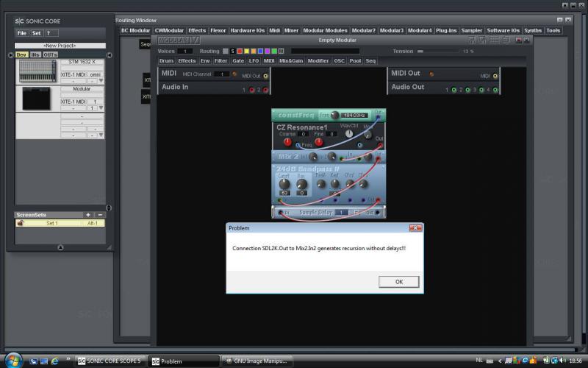Open the Sampler menu
This screenshot has height=368, width=588.
(x=471, y=30)
